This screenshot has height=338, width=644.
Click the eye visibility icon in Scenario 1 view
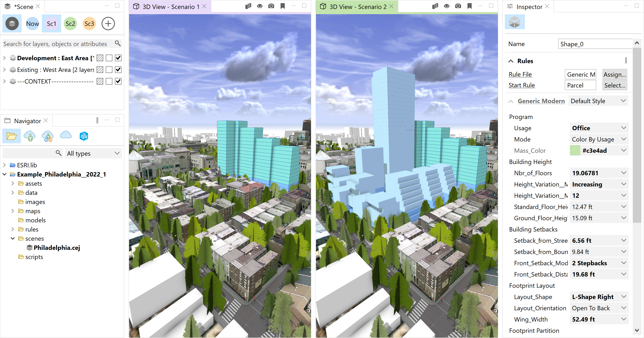(259, 6)
